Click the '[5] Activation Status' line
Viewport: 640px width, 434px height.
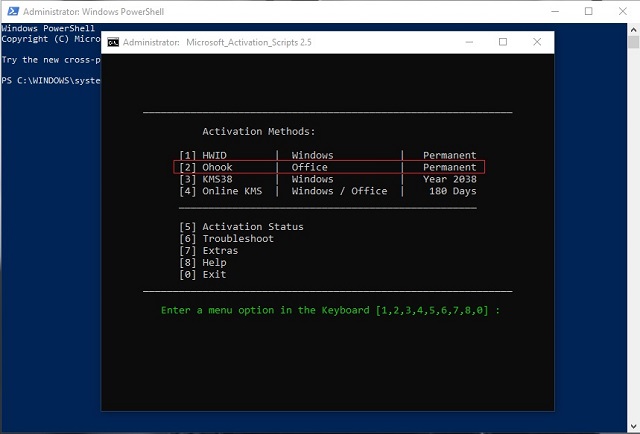pyautogui.click(x=241, y=227)
